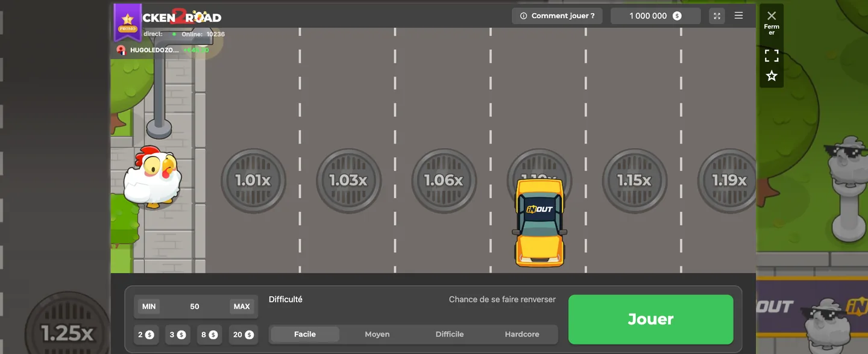Select the 1.19x manhole cover

728,180
